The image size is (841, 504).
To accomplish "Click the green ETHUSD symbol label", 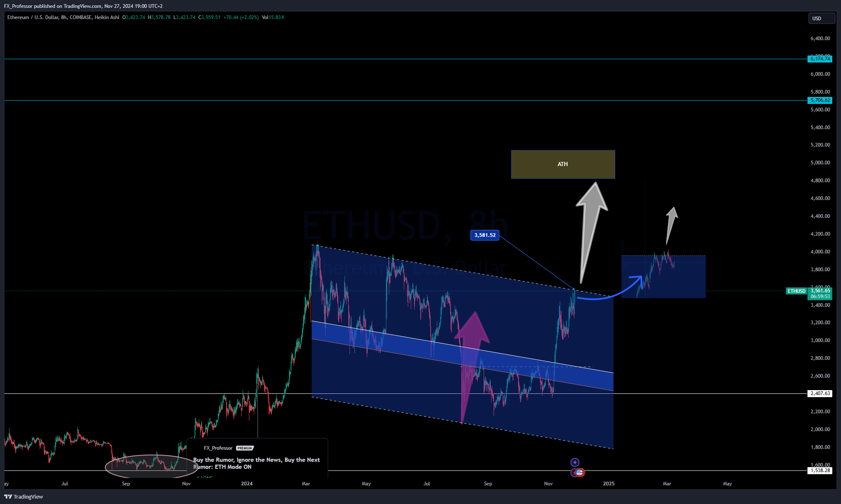I will pyautogui.click(x=796, y=291).
